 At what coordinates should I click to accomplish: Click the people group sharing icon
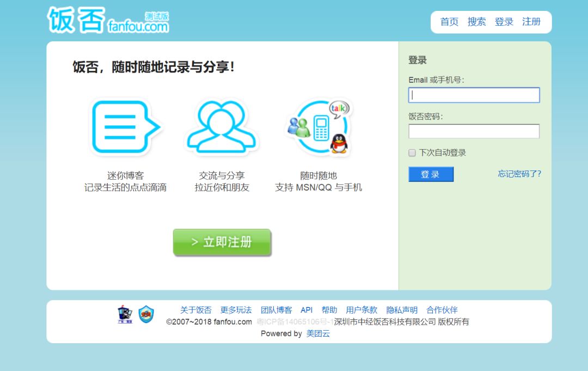tap(222, 127)
